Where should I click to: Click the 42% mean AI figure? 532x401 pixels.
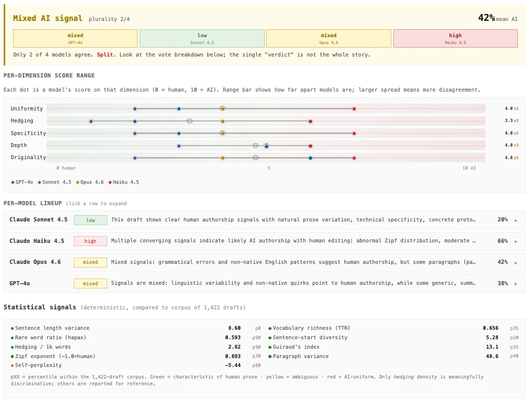point(486,18)
